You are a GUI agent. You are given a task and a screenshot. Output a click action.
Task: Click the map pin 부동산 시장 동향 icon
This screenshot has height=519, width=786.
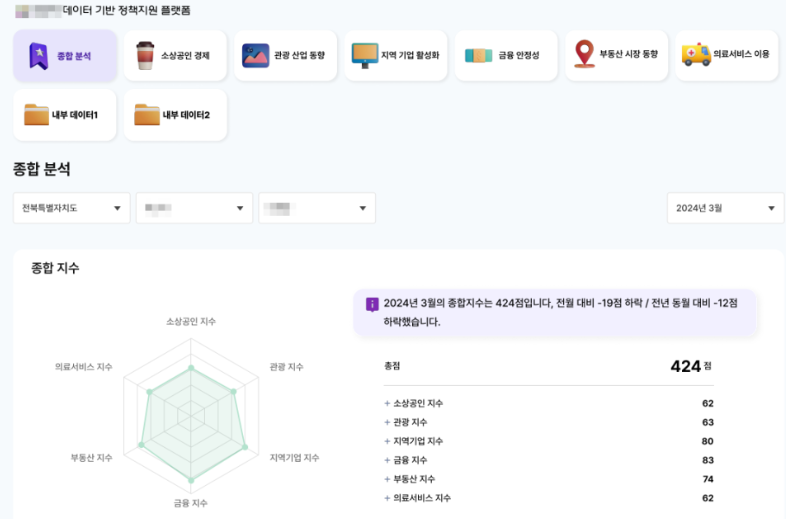tap(584, 53)
